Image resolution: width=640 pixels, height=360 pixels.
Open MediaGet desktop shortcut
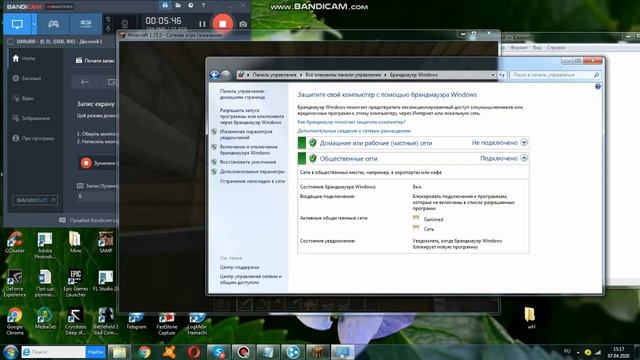point(45,319)
